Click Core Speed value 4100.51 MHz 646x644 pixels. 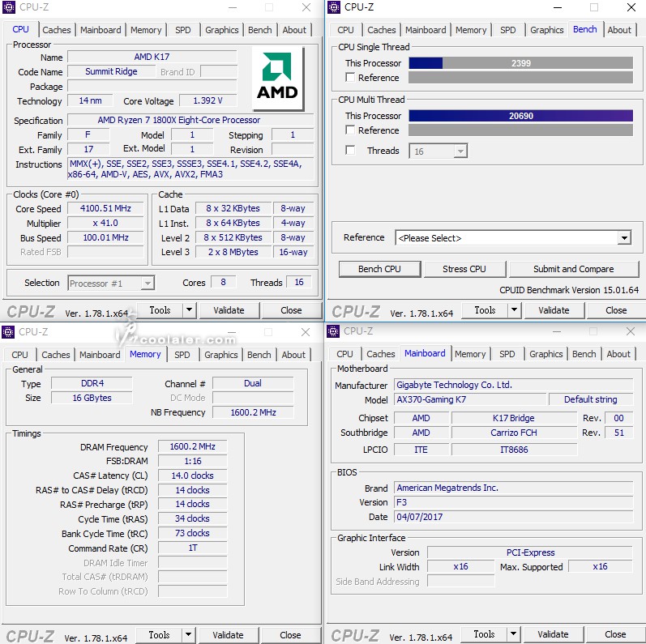tap(105, 209)
